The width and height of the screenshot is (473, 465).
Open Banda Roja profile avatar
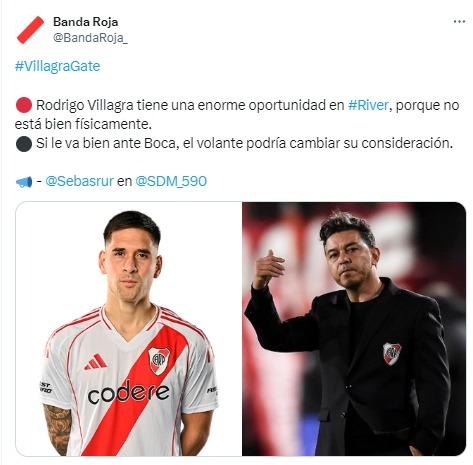[30, 30]
